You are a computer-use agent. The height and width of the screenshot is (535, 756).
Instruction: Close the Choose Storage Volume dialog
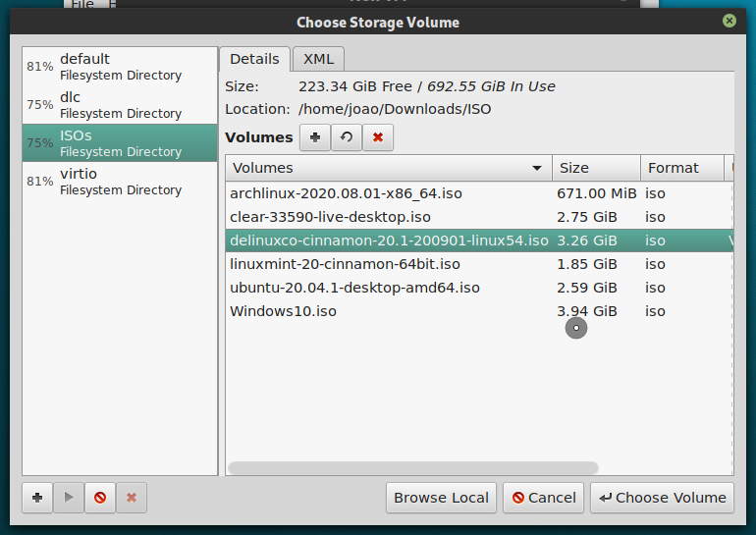click(x=729, y=21)
